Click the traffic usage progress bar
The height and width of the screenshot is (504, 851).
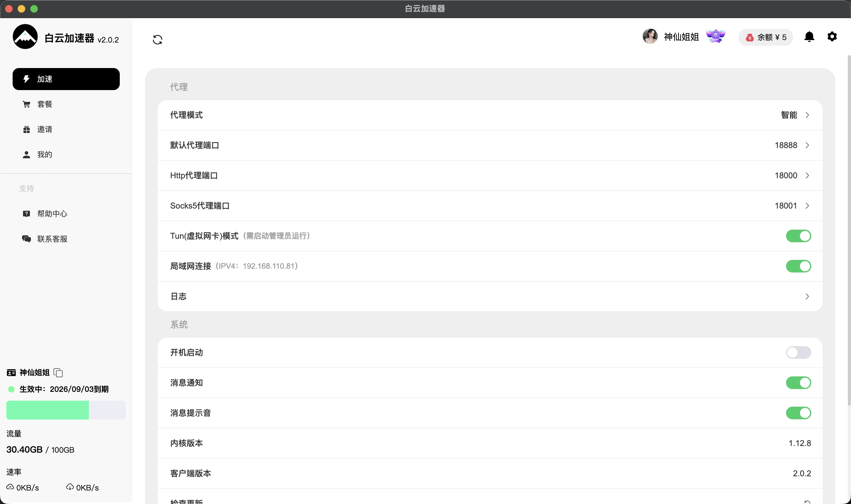66,410
